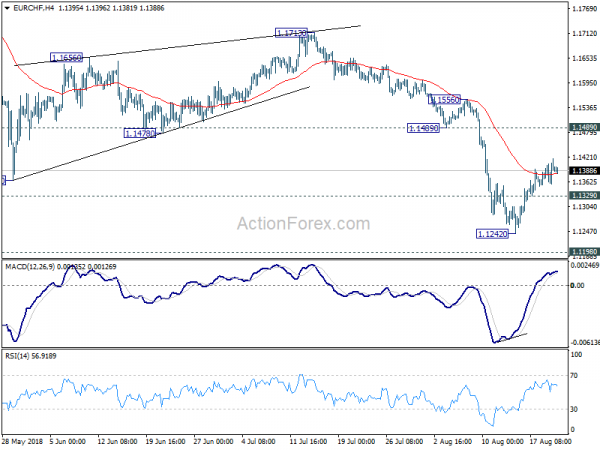600x450 pixels.
Task: Click the 26 Jul 08:00 date label
Action: coord(405,442)
